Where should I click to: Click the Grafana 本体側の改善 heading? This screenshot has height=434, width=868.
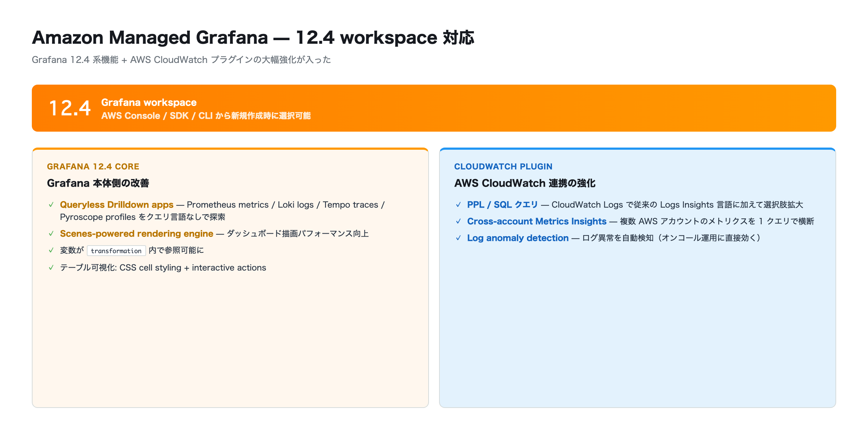98,183
